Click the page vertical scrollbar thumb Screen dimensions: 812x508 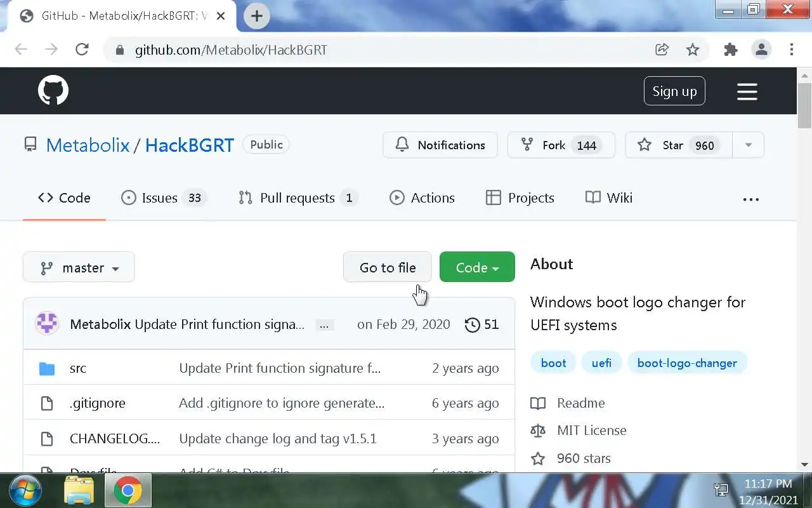pos(804,105)
